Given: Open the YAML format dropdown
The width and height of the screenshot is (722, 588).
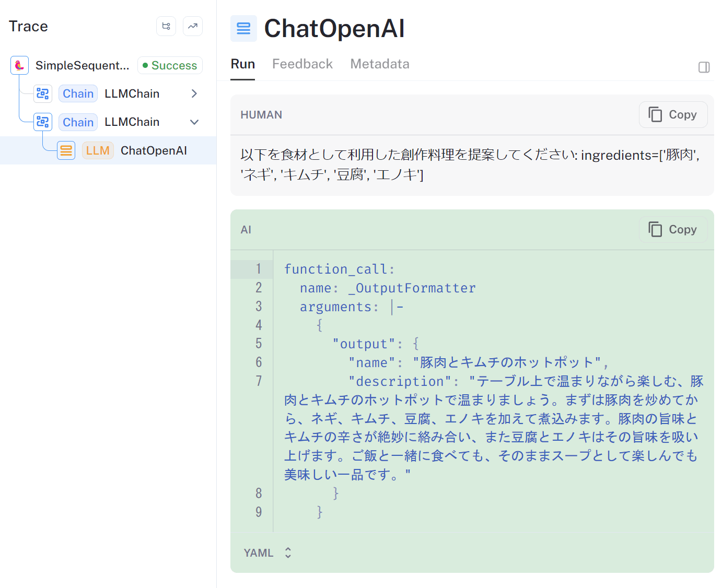Looking at the screenshot, I should (x=267, y=552).
